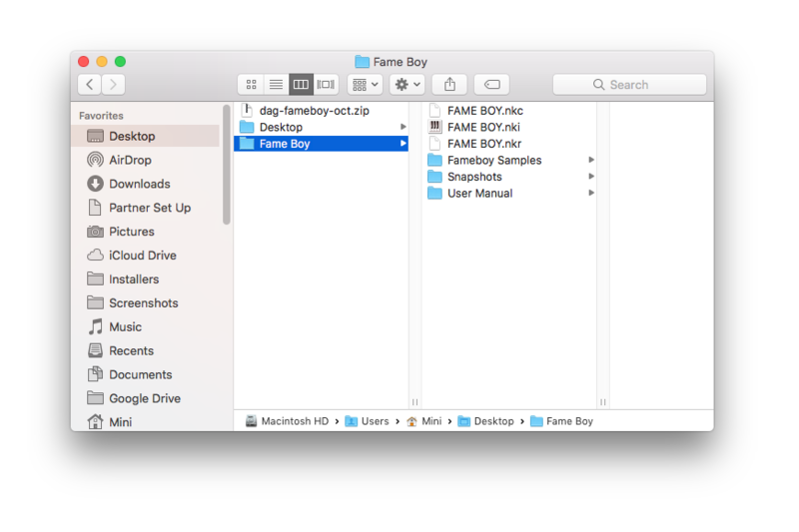Expand arrow next to Fameboy Samples
Image resolution: width=799 pixels, height=532 pixels.
click(x=591, y=160)
